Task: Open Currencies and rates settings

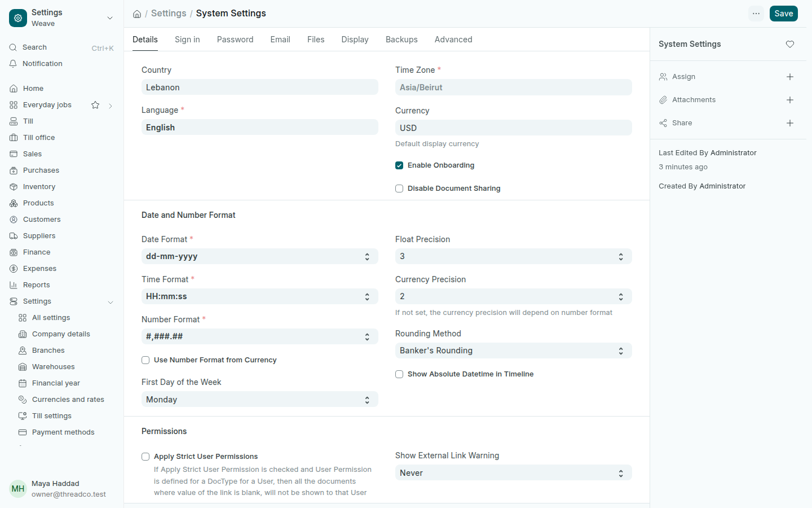Action: click(x=68, y=400)
